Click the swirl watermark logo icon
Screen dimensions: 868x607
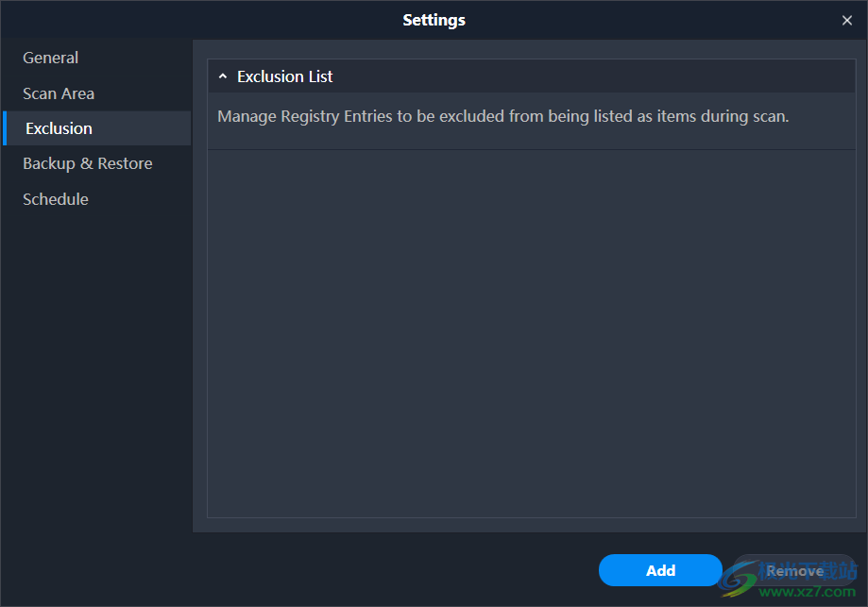(738, 580)
